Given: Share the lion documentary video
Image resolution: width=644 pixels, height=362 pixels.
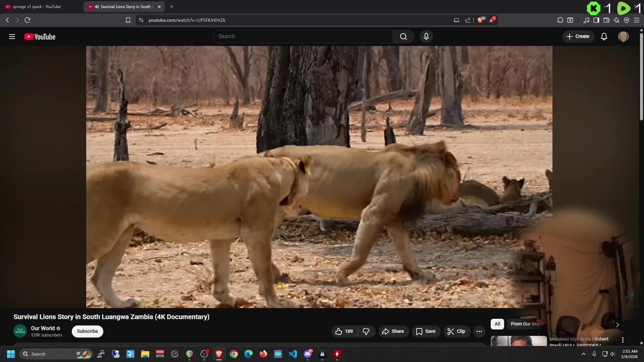Looking at the screenshot, I should (x=393, y=331).
